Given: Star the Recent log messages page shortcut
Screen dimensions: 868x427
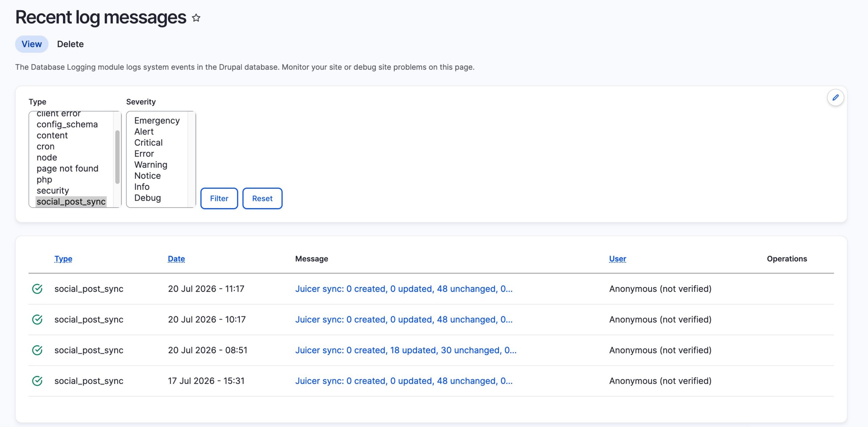Looking at the screenshot, I should point(196,18).
